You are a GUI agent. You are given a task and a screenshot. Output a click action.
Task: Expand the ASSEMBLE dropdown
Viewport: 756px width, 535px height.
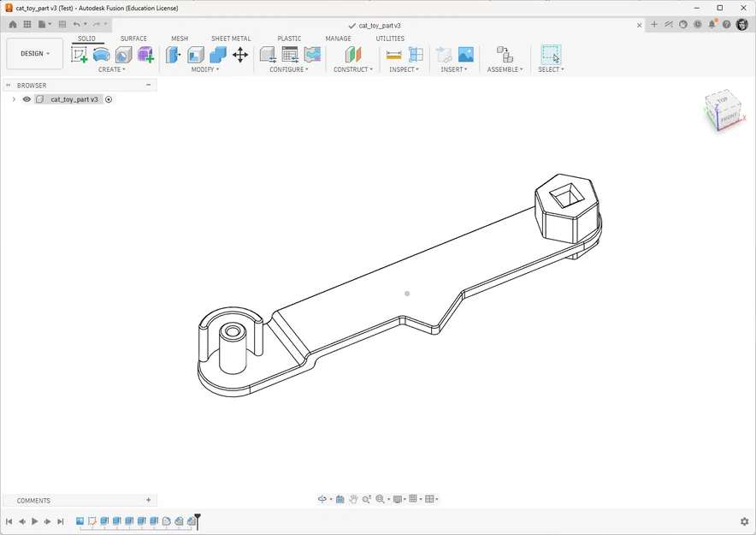(x=505, y=69)
